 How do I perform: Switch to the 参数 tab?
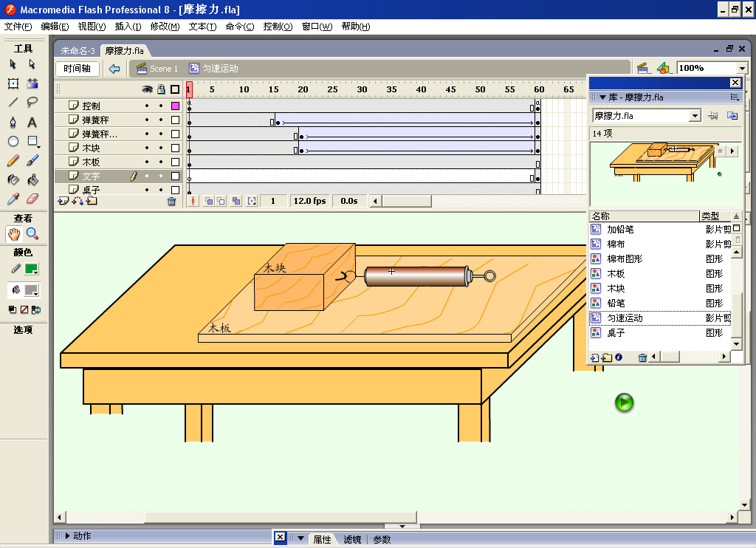pos(382,539)
